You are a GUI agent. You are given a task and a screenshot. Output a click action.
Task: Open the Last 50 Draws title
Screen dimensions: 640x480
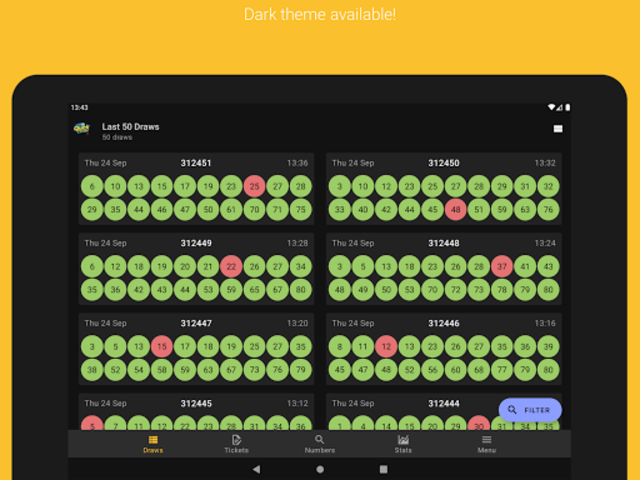coord(131,127)
